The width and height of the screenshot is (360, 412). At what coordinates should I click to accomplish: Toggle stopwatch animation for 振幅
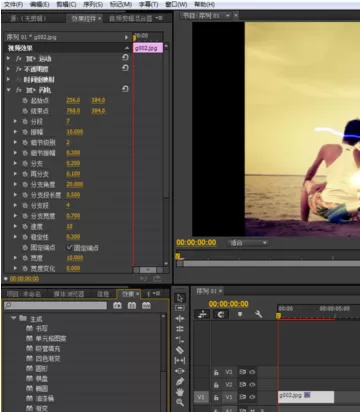click(x=25, y=132)
